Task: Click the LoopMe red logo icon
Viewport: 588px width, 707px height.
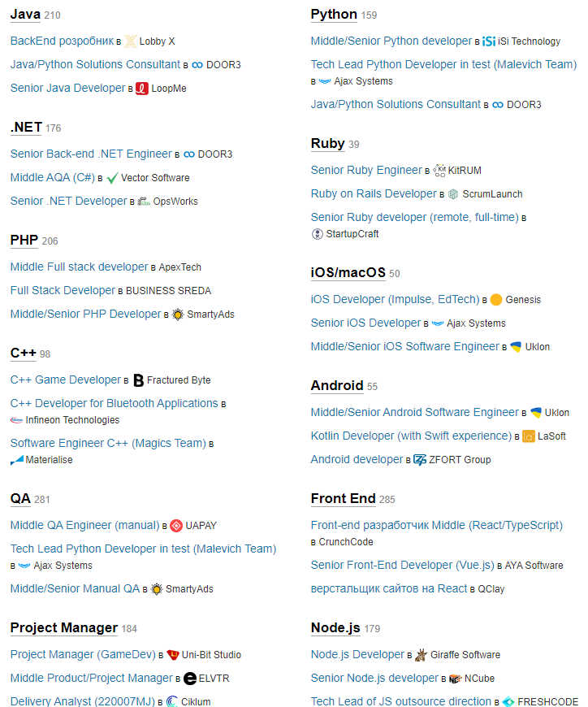Action: 142,89
